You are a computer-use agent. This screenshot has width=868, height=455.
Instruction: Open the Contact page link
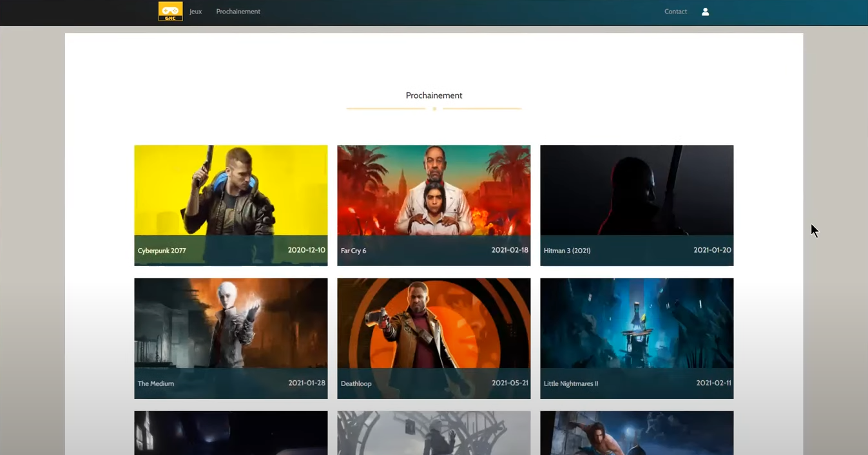pyautogui.click(x=675, y=12)
